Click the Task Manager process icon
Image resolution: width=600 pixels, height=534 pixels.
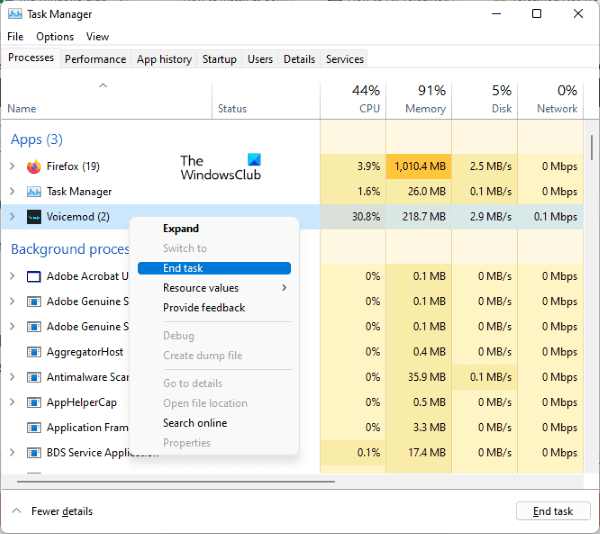[x=34, y=192]
